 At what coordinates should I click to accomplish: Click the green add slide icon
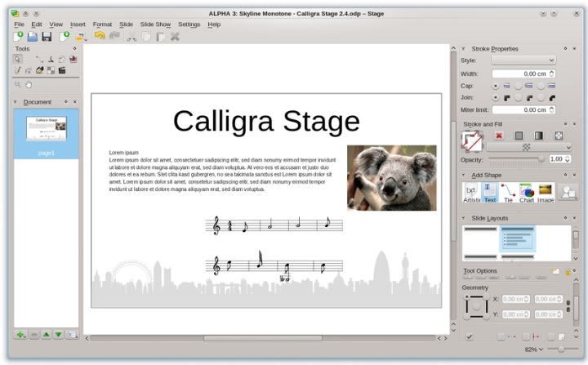tap(20, 335)
